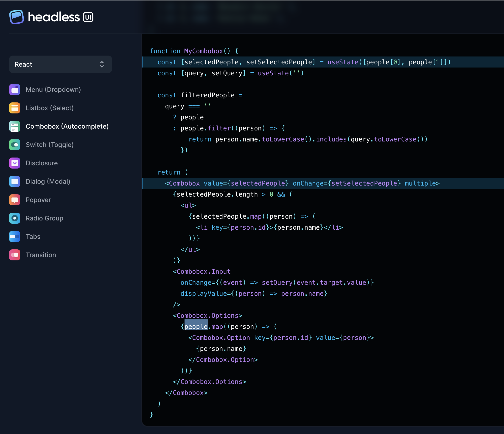Open the Popover documentation link

(x=38, y=200)
